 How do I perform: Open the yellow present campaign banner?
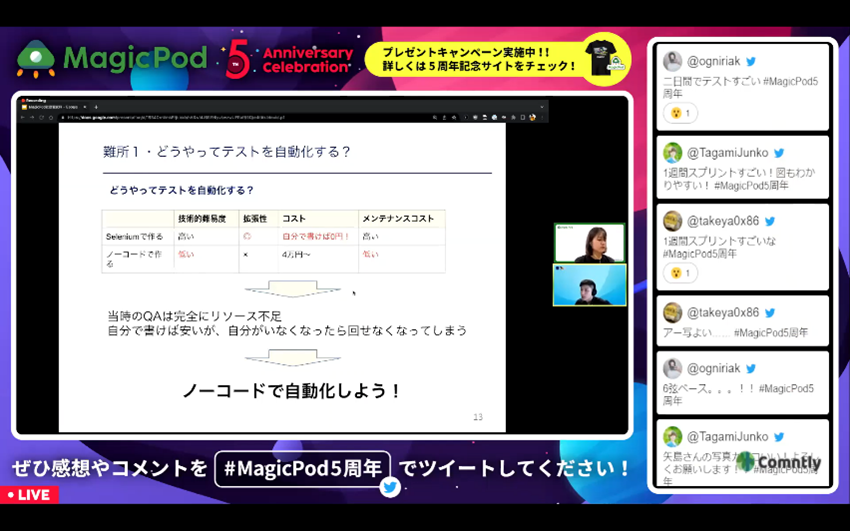497,60
